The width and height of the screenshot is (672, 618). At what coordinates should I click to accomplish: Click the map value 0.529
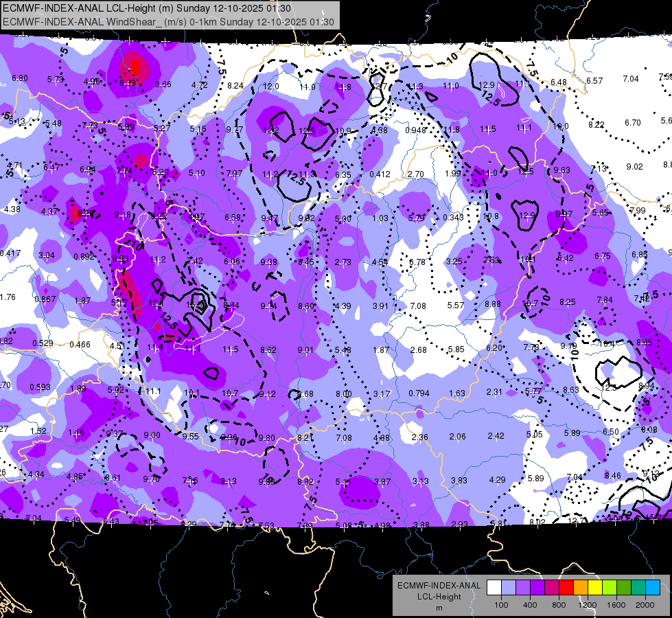click(x=43, y=343)
